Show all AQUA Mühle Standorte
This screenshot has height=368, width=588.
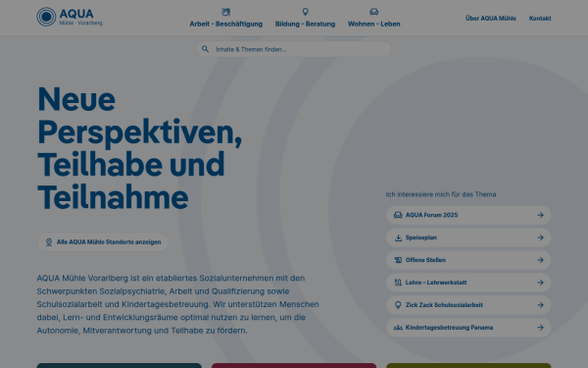click(102, 242)
